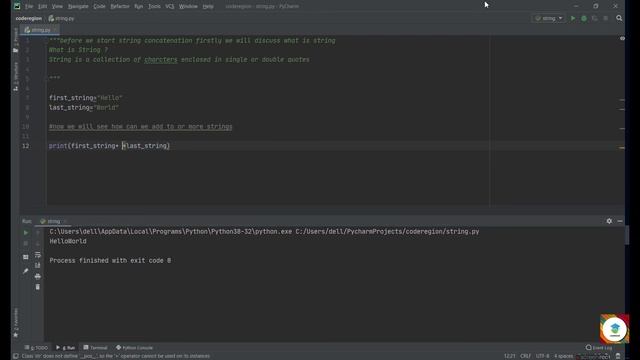
Task: Start debugging with the green bug icon
Action: coord(584,18)
